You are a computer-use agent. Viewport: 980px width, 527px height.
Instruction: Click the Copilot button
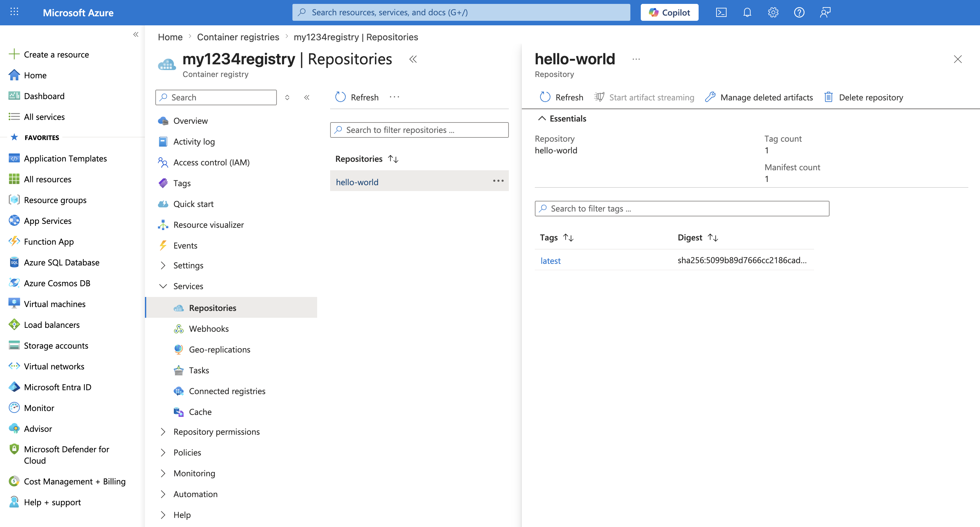click(669, 13)
